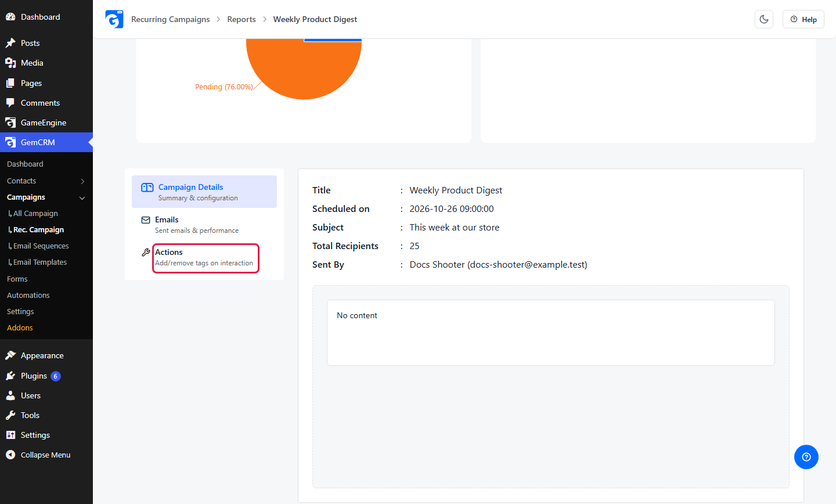Expand the Contacts submenu chevron
Viewport: 836px width, 504px height.
pos(82,181)
